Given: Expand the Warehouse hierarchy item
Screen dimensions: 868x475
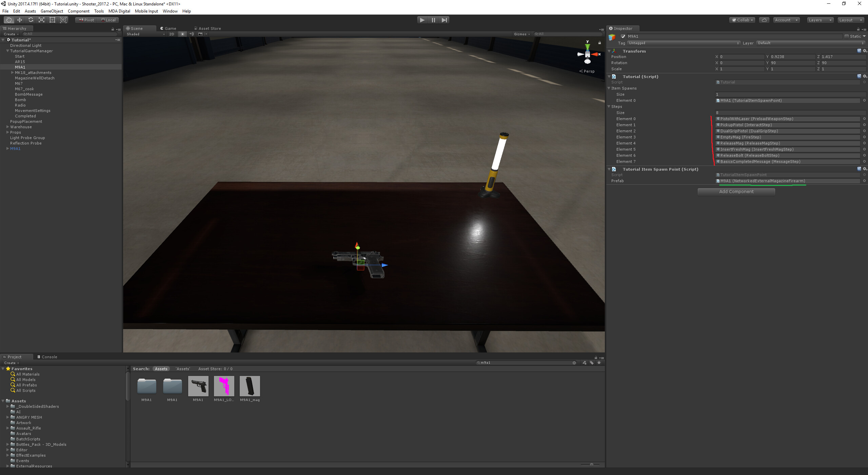Looking at the screenshot, I should [8, 127].
